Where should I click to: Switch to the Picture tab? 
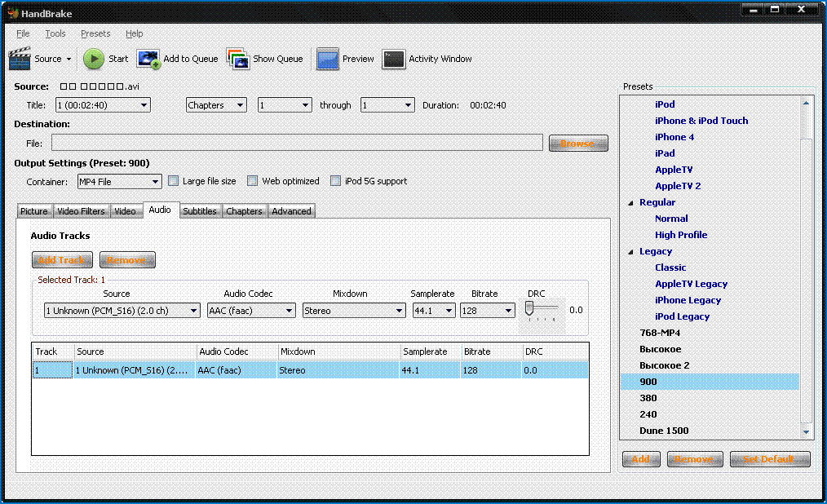(34, 211)
